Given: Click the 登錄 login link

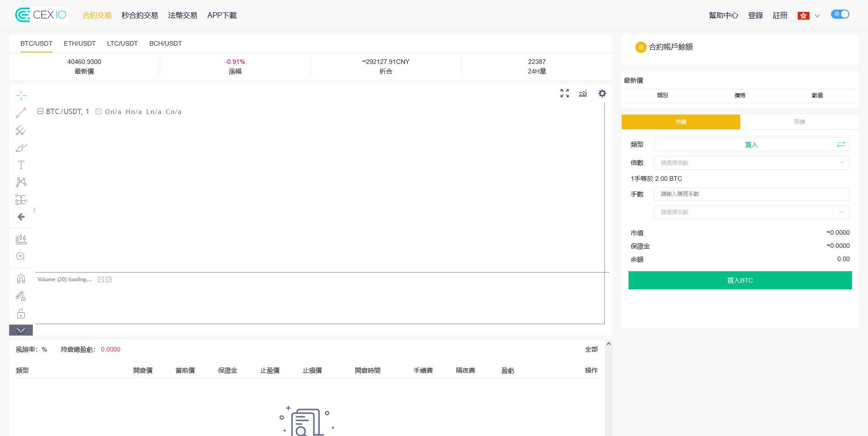Looking at the screenshot, I should point(755,16).
